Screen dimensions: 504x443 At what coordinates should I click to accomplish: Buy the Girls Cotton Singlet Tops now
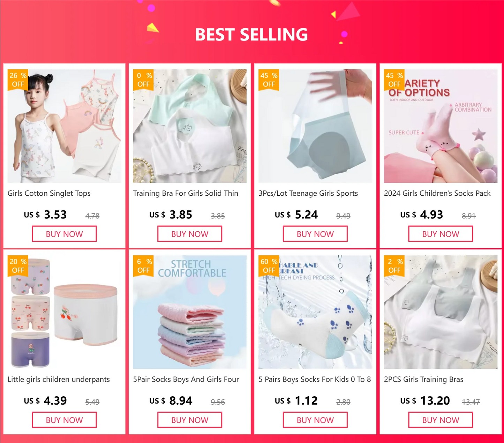65,234
